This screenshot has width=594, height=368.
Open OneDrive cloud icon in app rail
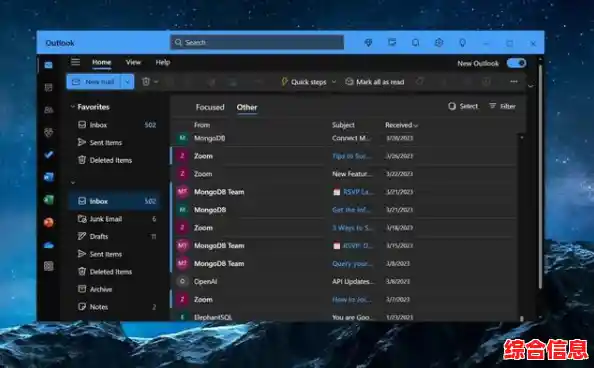[x=48, y=245]
